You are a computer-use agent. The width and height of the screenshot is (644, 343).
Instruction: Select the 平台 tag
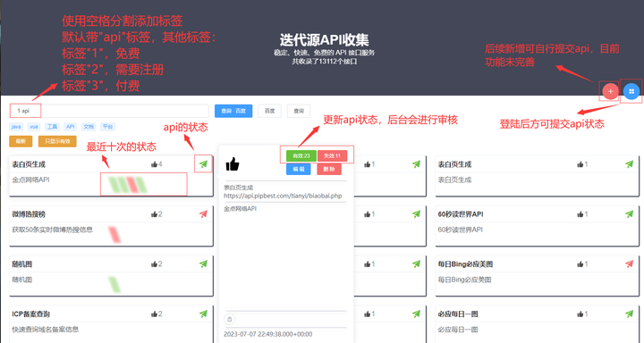coord(107,127)
